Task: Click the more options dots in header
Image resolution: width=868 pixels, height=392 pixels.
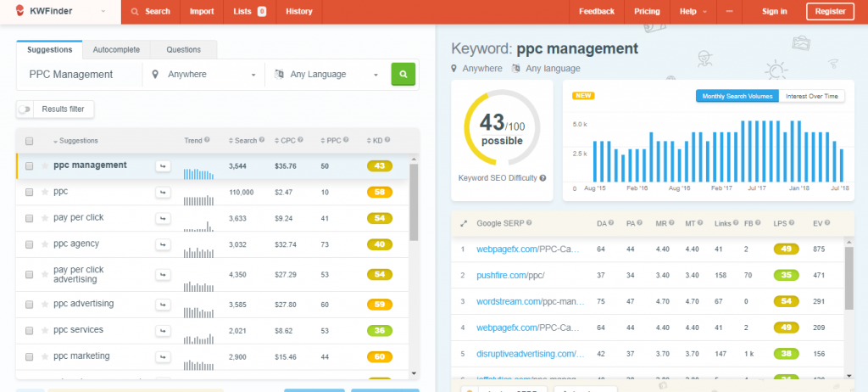Action: [728, 11]
